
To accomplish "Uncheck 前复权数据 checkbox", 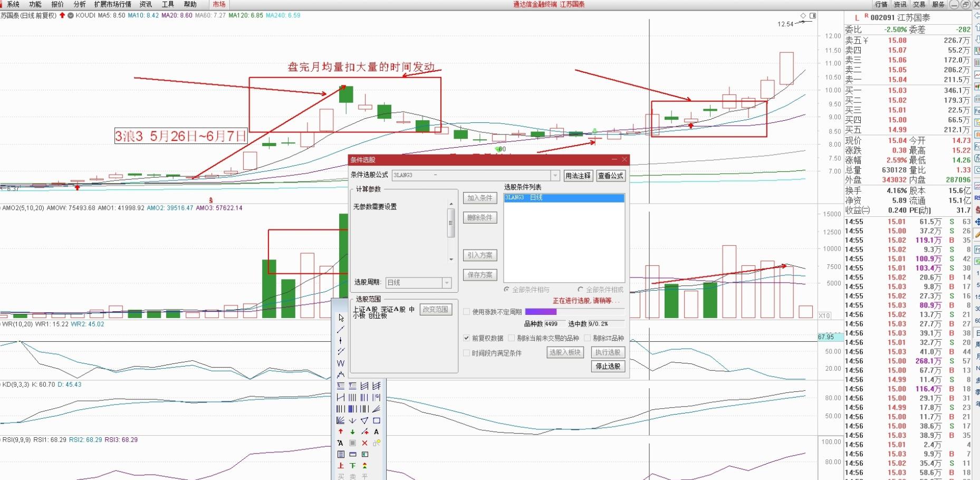I will pyautogui.click(x=466, y=338).
